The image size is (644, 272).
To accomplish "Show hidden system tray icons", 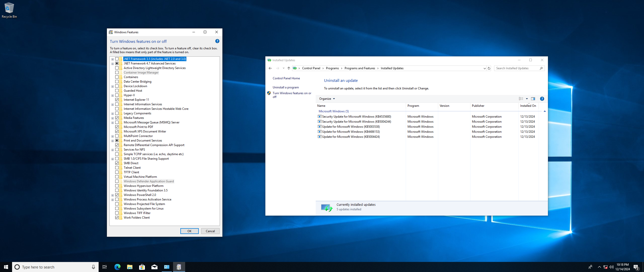I will (x=599, y=267).
